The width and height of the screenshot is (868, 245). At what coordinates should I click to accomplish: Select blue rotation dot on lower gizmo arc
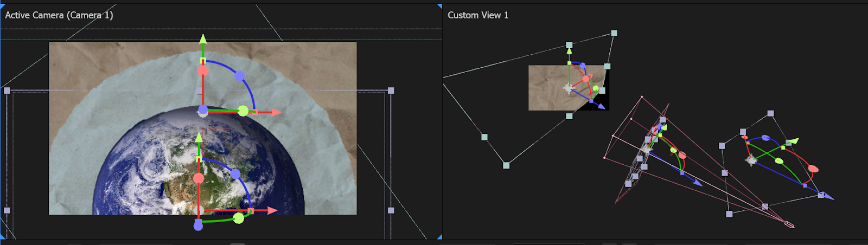coord(235,174)
